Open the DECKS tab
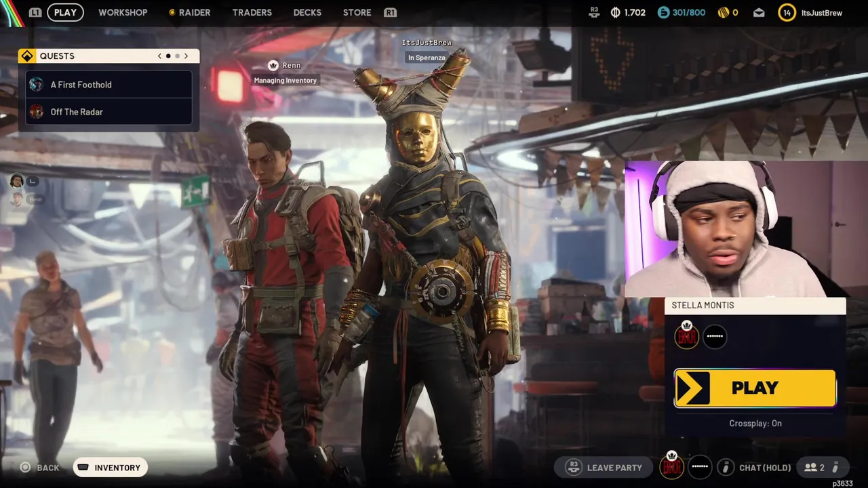The image size is (868, 488). click(307, 12)
